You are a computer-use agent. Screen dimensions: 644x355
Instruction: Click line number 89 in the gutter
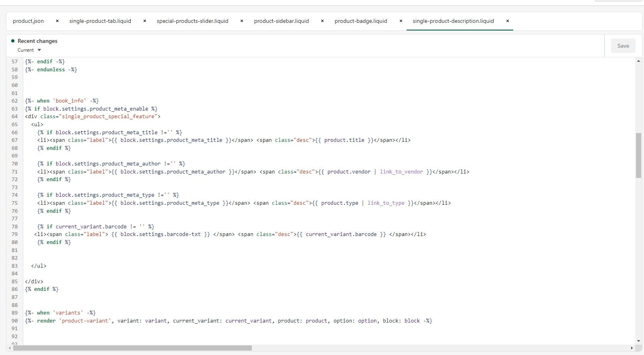click(x=14, y=313)
